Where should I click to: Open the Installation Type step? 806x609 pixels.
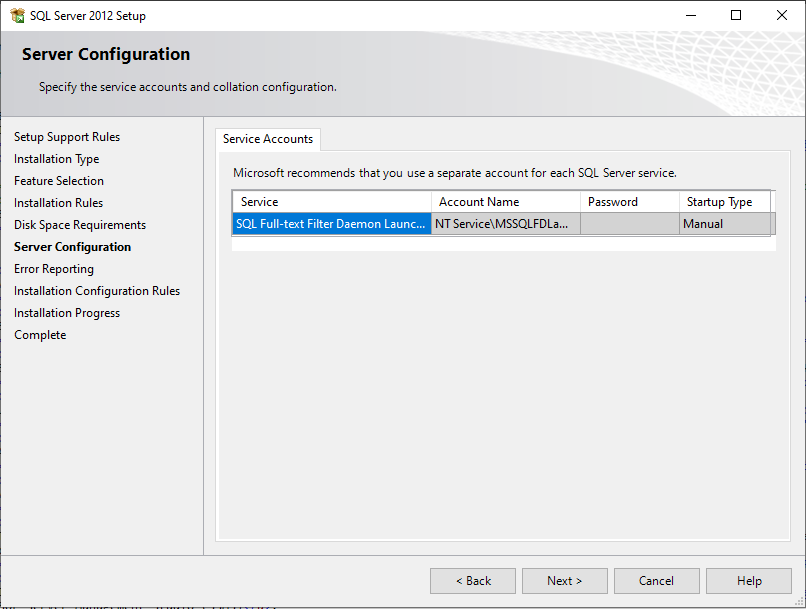click(x=56, y=158)
